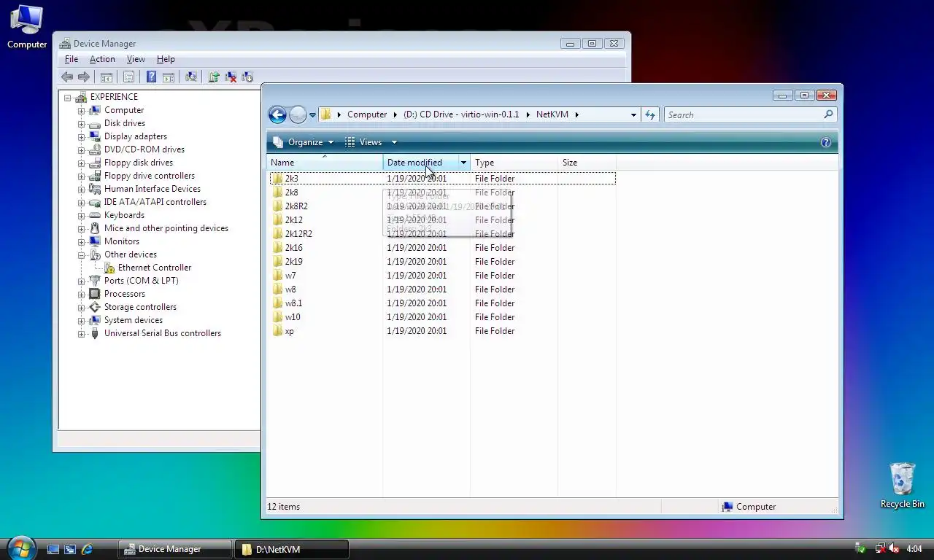Image resolution: width=934 pixels, height=560 pixels.
Task: Open Explorer Help icon on command bar
Action: [x=826, y=142]
